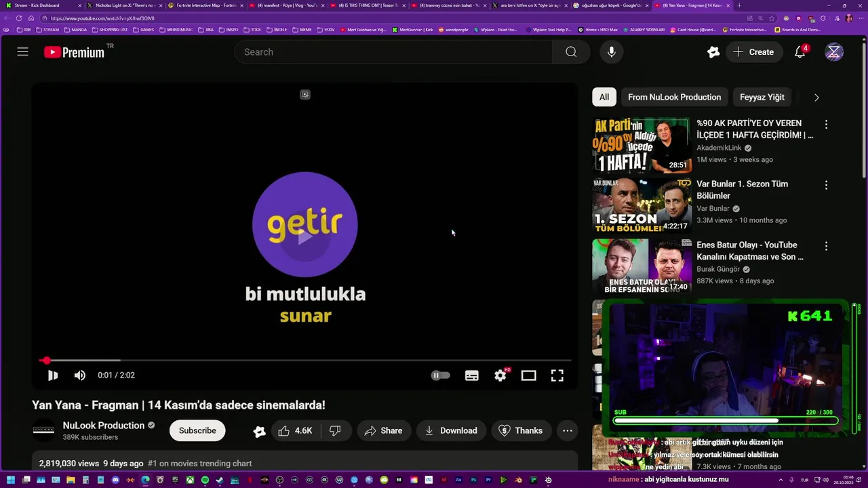This screenshot has height=488, width=868.
Task: Share the video
Action: point(383,430)
